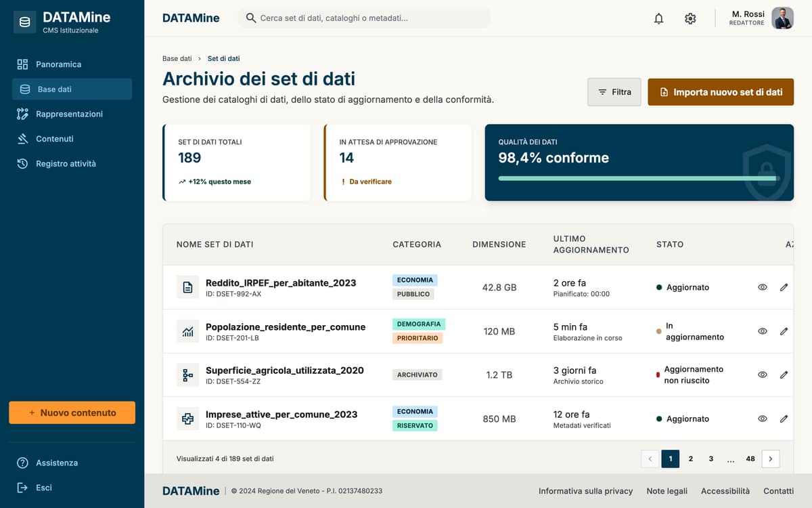Click ULTIMO AGGIORNAMENTO column header
812x508 pixels.
pos(591,245)
